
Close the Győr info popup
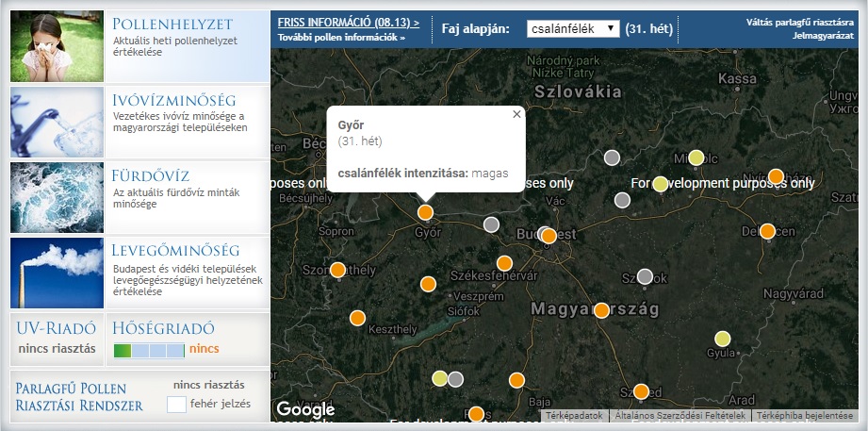(516, 114)
